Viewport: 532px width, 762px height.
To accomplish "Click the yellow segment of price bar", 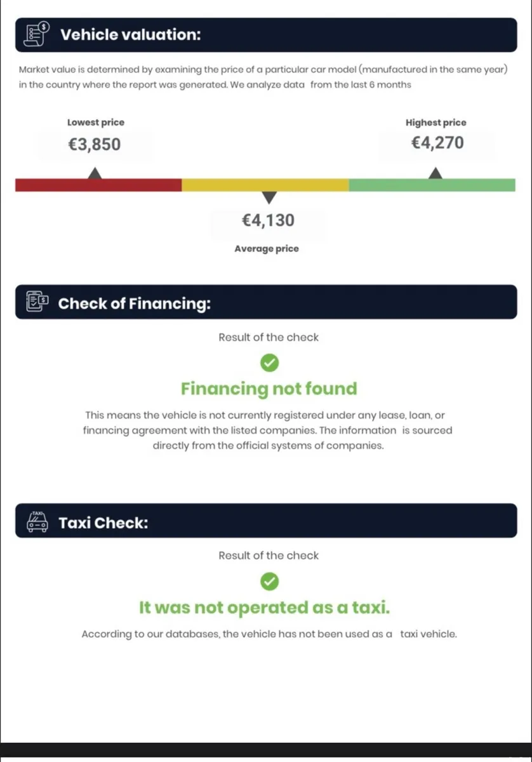I will pos(265,185).
